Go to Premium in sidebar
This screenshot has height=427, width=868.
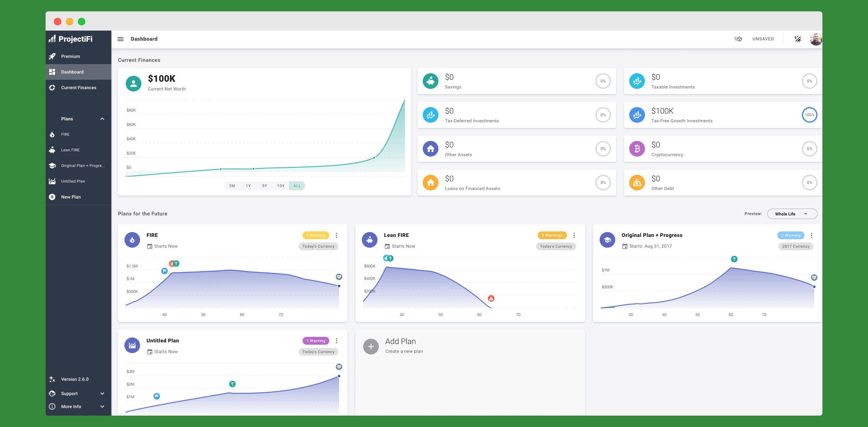(x=70, y=56)
